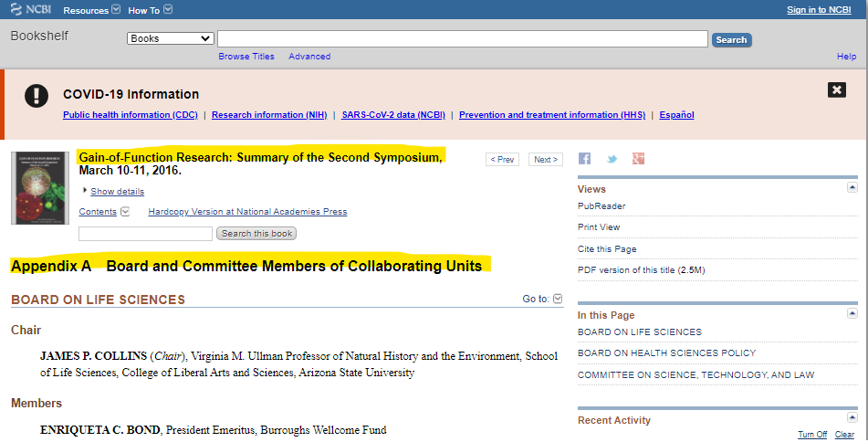This screenshot has height=442, width=868.
Task: Collapse the In this Page panel
Action: [852, 313]
